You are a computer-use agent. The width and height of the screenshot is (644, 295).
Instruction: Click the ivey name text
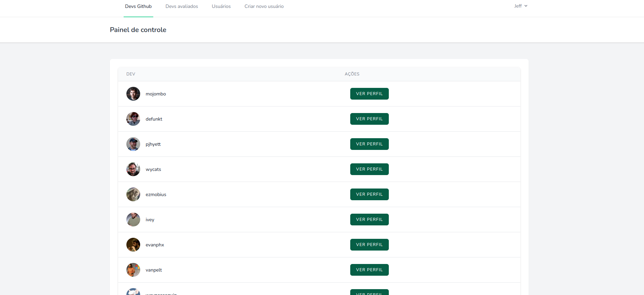click(x=150, y=220)
